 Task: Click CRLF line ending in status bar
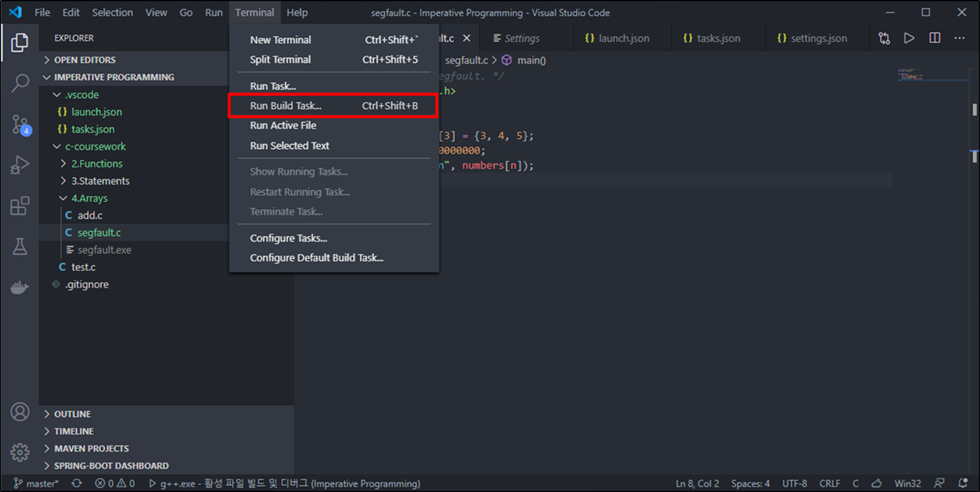point(831,483)
